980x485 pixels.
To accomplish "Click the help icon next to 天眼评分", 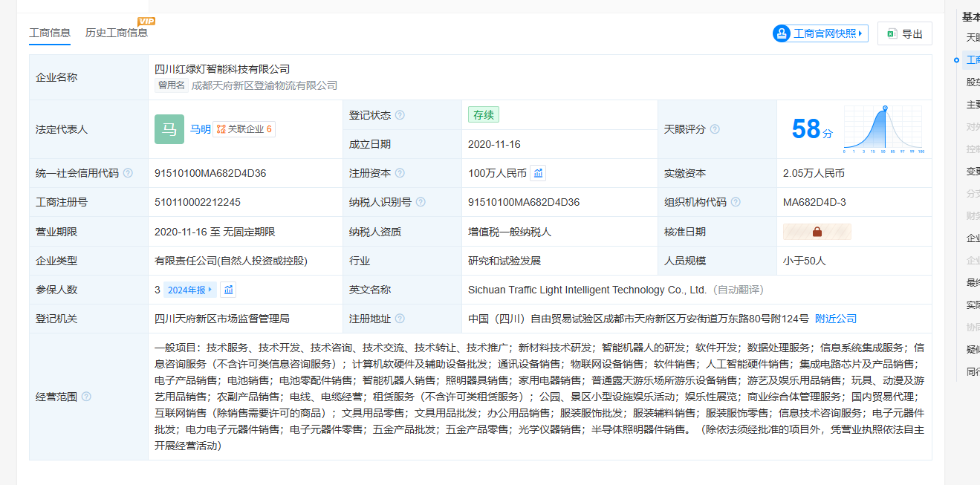I will [x=715, y=129].
